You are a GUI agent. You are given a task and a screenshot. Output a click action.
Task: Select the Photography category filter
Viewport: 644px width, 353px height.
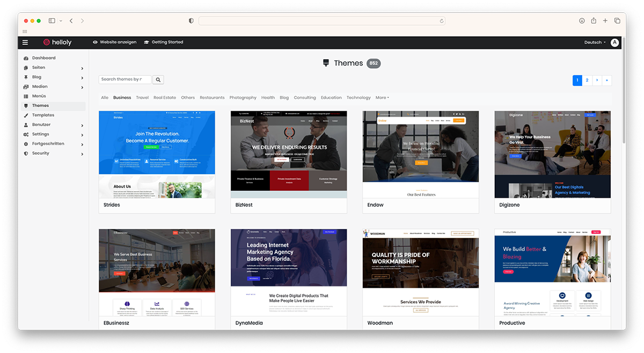(243, 98)
